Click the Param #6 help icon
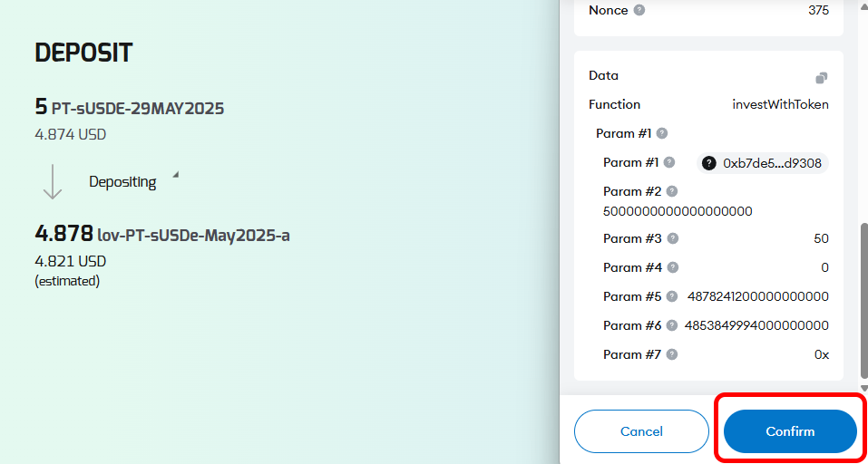868x464 pixels. pos(672,325)
